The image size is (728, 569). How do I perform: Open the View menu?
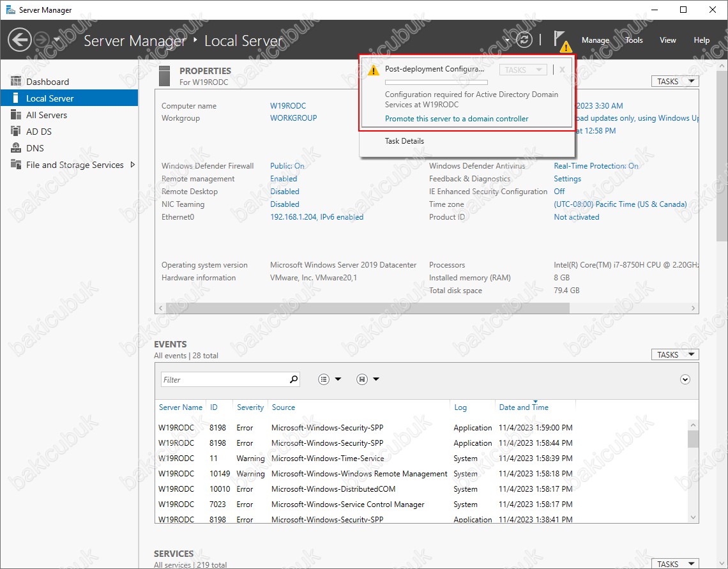pos(667,40)
